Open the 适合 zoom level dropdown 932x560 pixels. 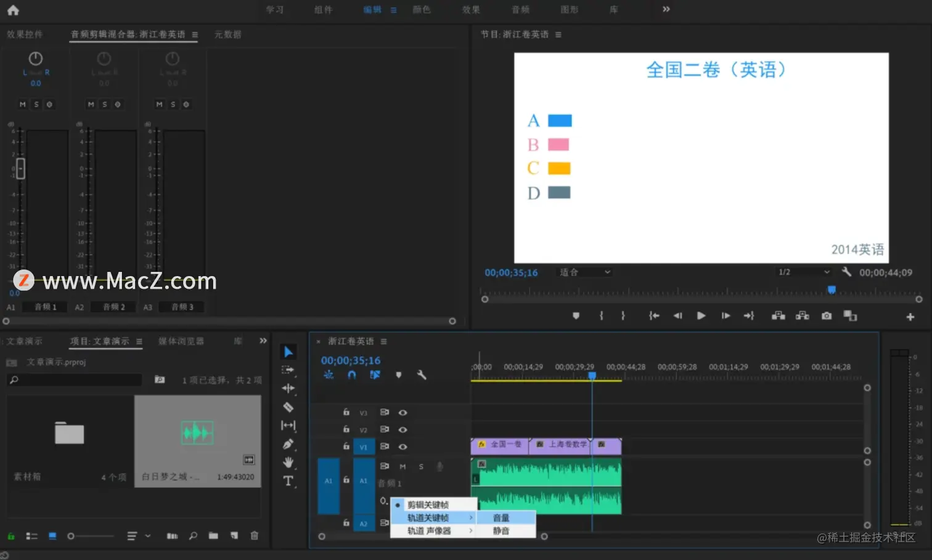(x=584, y=272)
